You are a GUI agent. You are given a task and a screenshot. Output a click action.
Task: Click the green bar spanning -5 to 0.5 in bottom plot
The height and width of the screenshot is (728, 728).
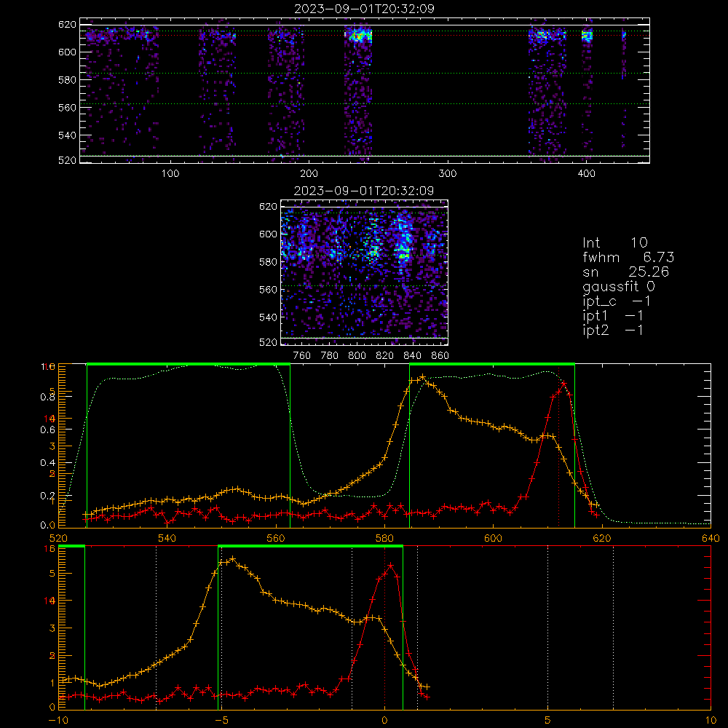pos(310,546)
